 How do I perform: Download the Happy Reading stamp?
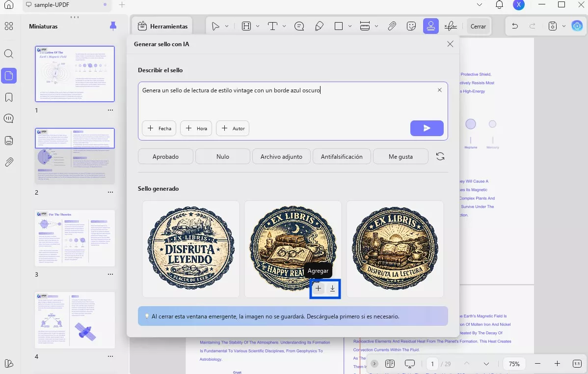pyautogui.click(x=332, y=288)
